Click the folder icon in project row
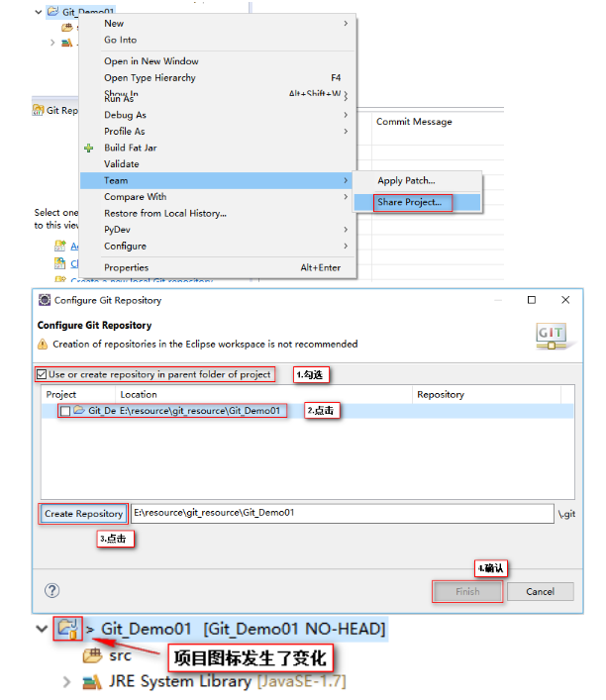Screen dimensions: 606x700 pos(79,410)
